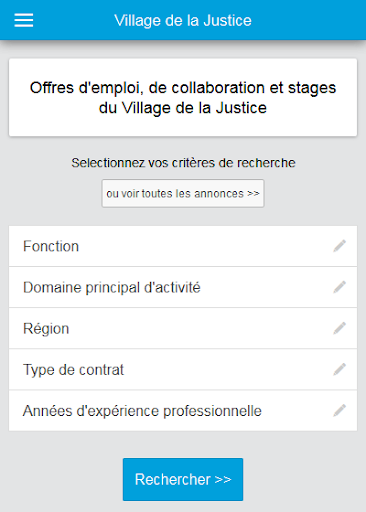366x512 pixels.
Task: Expand the Région selection list
Action: tap(183, 328)
